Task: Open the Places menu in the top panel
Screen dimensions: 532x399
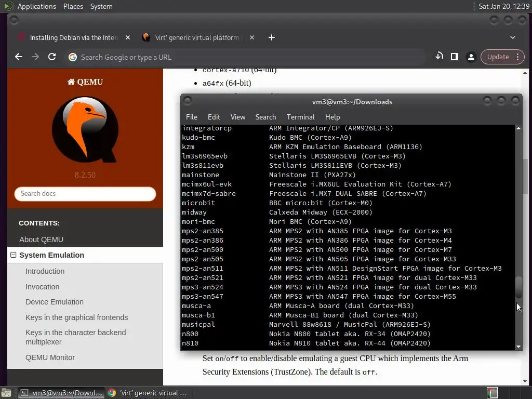Action: pos(73,6)
